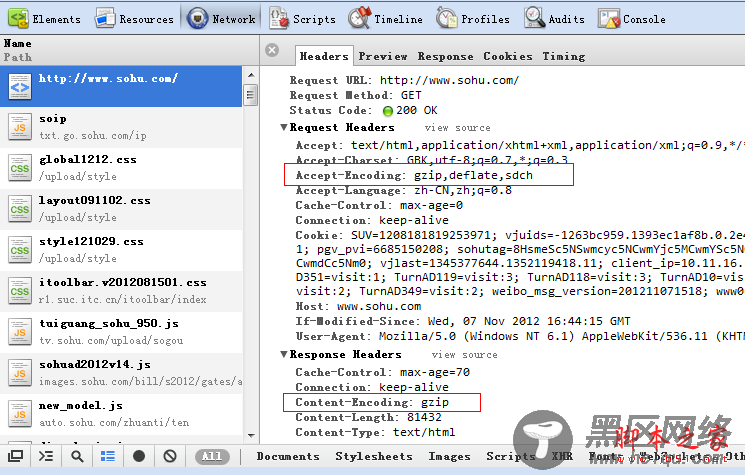This screenshot has height=475, width=745.
Task: Select the layout091102.css file icon
Action: pos(20,209)
